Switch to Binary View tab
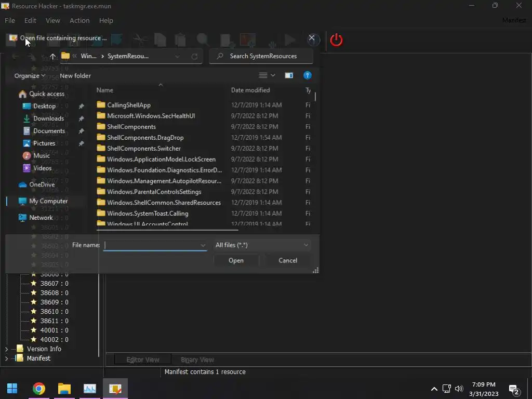The height and width of the screenshot is (399, 532). click(197, 360)
